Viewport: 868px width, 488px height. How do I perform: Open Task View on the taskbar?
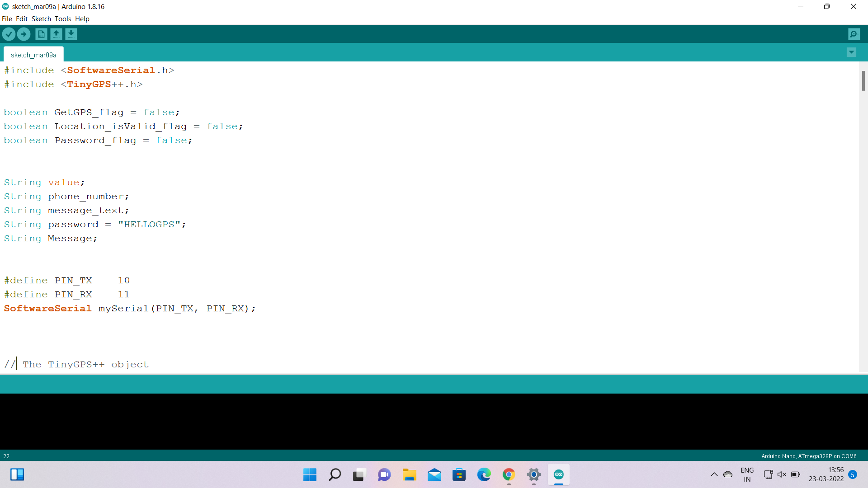pos(359,475)
